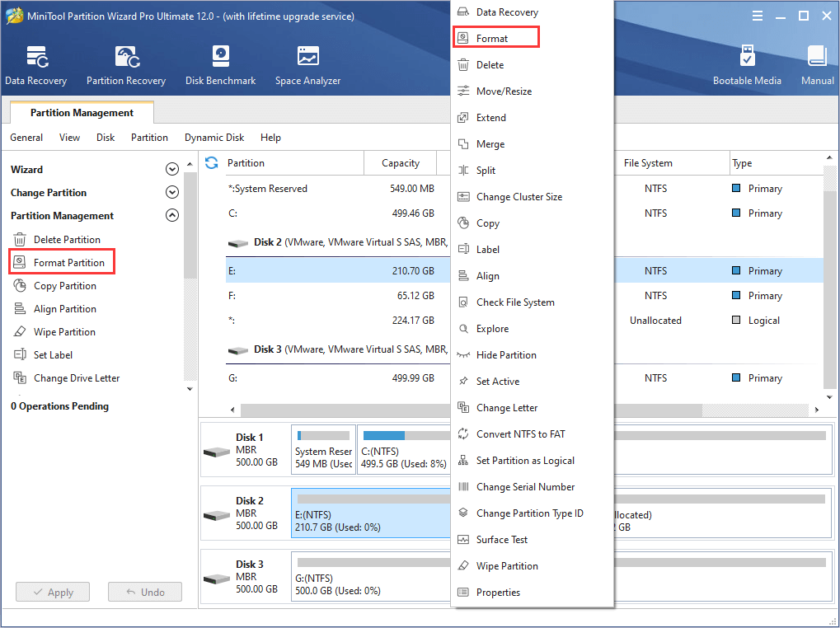Click Copy Partition icon in sidebar
The height and width of the screenshot is (628, 840).
pyautogui.click(x=20, y=285)
